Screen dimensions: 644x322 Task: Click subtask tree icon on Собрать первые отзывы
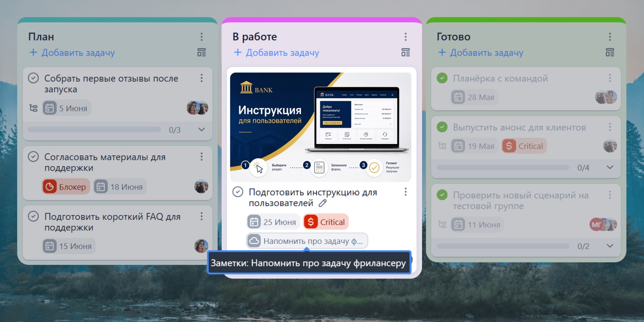click(x=33, y=108)
